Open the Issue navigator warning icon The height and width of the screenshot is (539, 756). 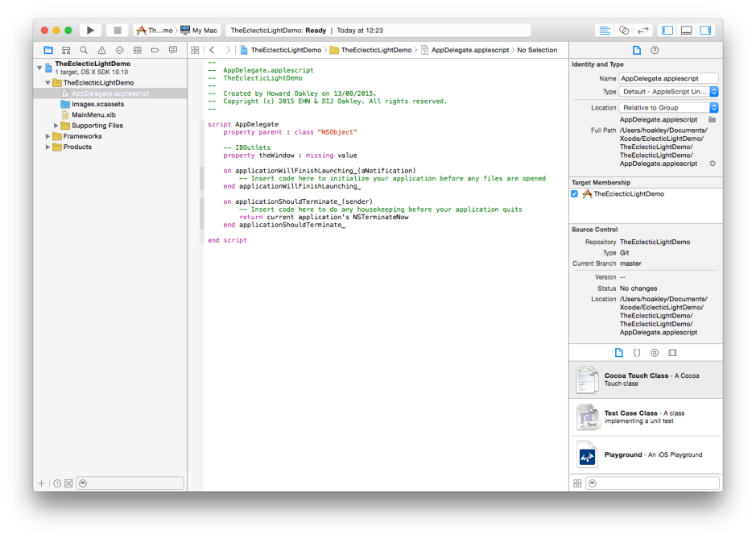point(102,49)
